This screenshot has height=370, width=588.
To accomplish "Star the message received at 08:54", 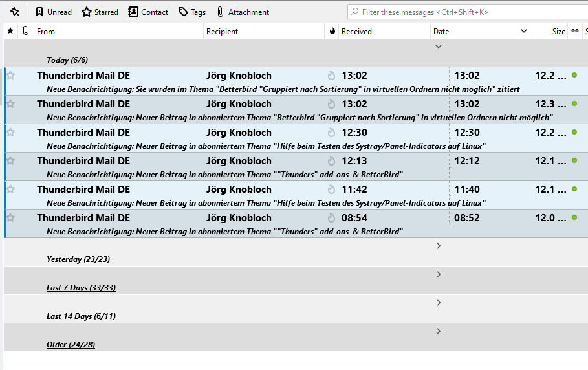I will pos(10,218).
